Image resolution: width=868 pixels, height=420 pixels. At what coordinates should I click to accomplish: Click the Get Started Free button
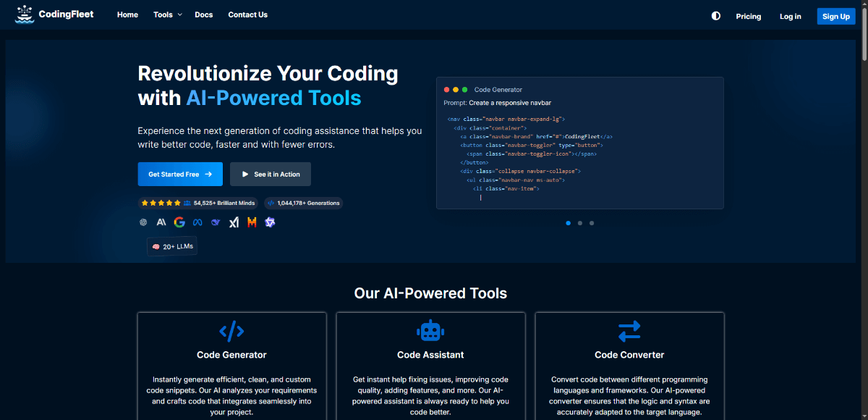[180, 174]
